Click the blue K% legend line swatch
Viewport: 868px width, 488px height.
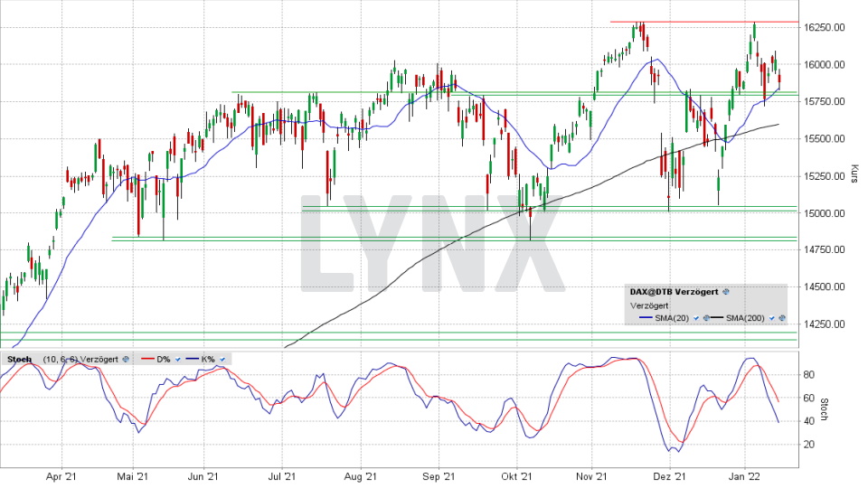(191, 359)
